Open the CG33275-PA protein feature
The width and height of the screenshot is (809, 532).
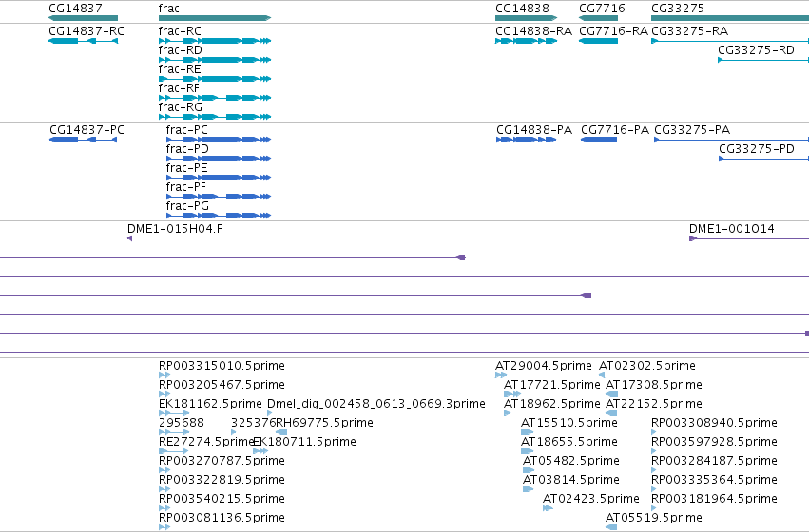732,140
